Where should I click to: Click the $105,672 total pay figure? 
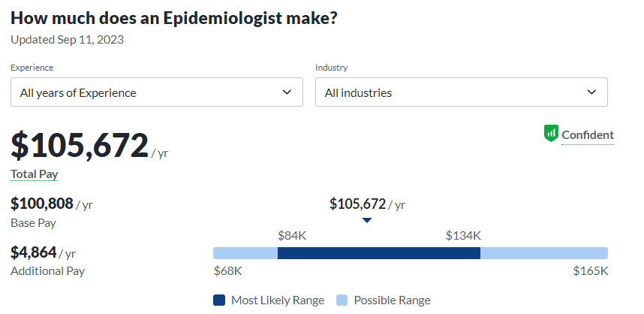point(80,145)
